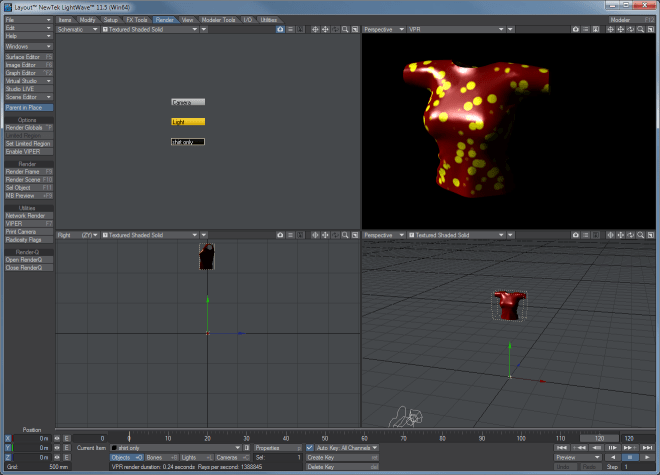Open the FX Tools tab

pyautogui.click(x=137, y=20)
